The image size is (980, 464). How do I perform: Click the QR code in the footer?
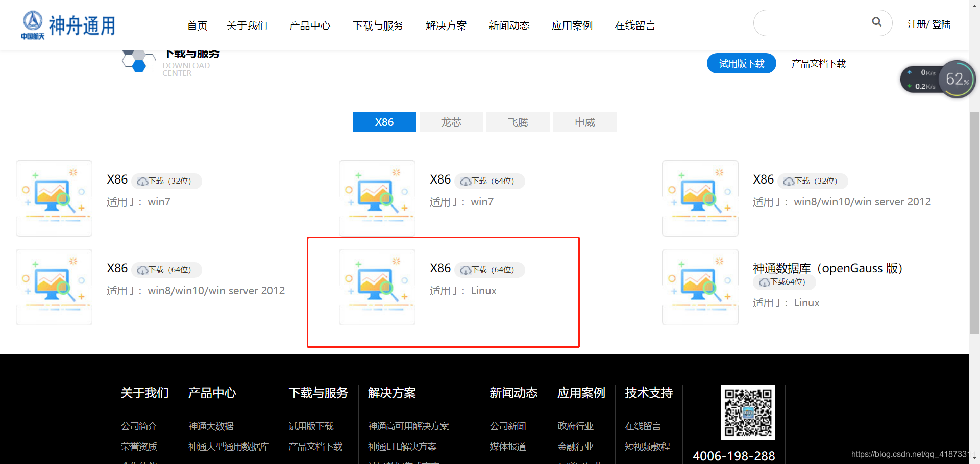[747, 413]
